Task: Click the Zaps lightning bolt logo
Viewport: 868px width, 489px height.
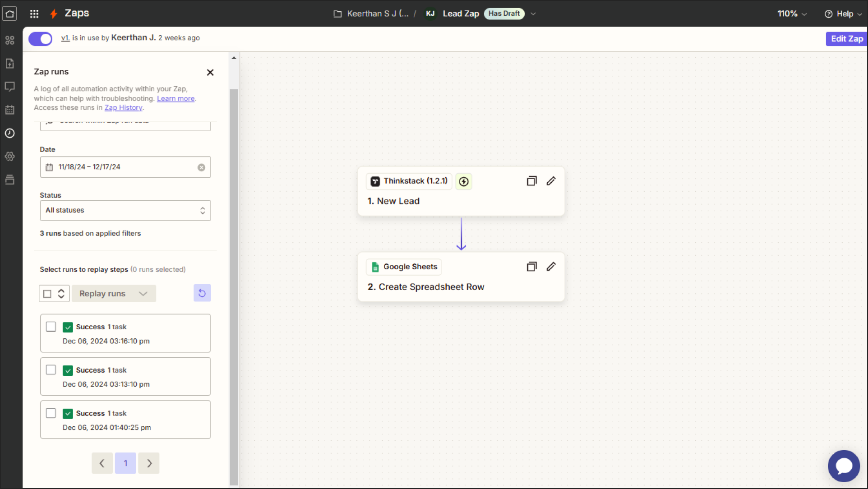Action: pos(54,14)
